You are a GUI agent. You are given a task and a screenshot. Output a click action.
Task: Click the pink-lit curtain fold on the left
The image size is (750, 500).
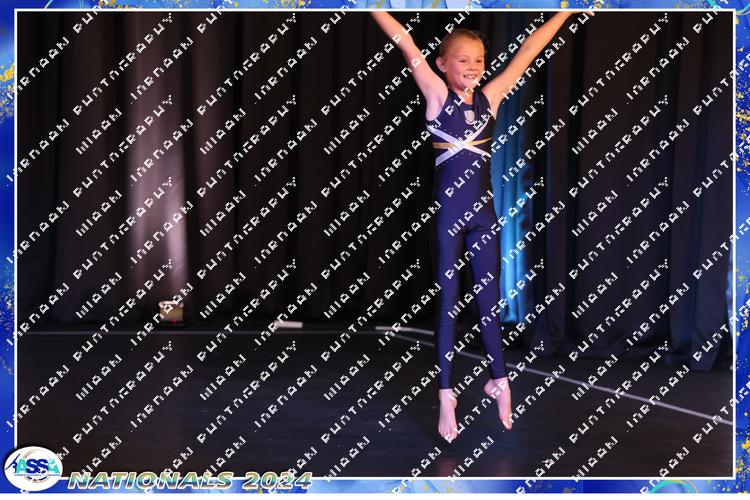pyautogui.click(x=160, y=200)
